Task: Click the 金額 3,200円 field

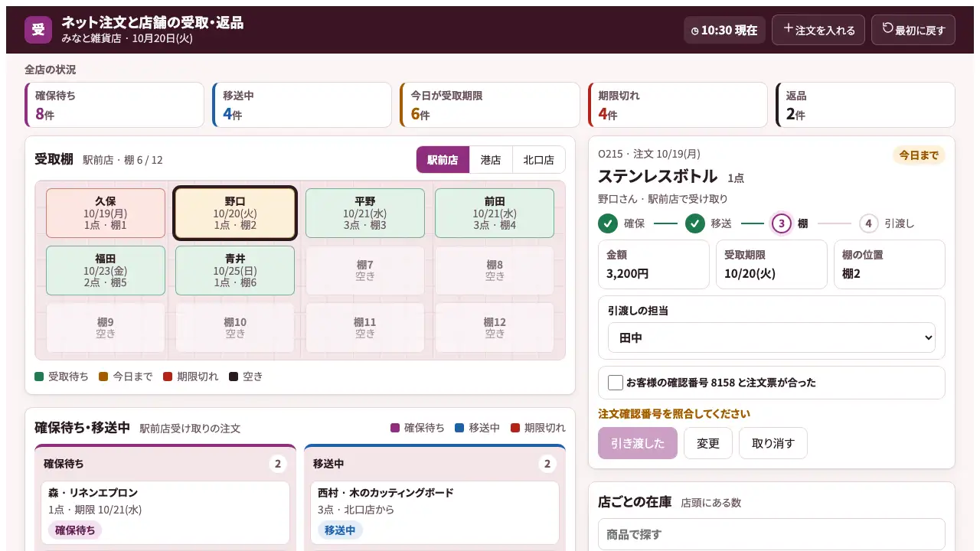Action: (x=654, y=264)
